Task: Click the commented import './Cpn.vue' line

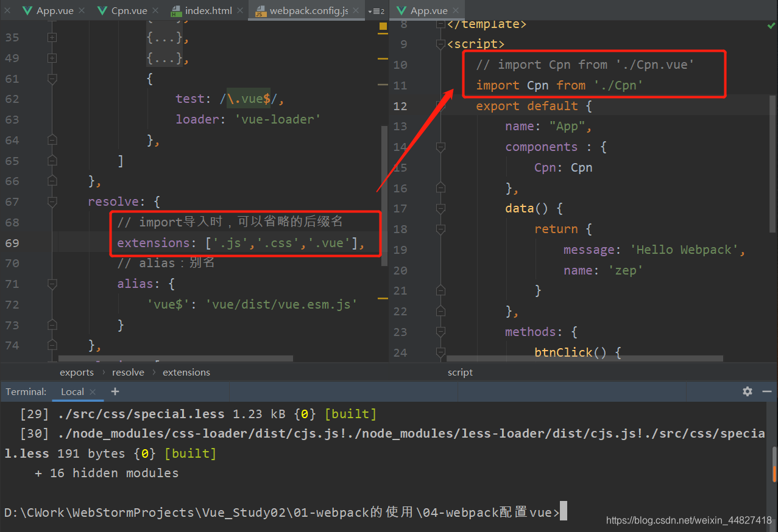Action: pos(585,65)
